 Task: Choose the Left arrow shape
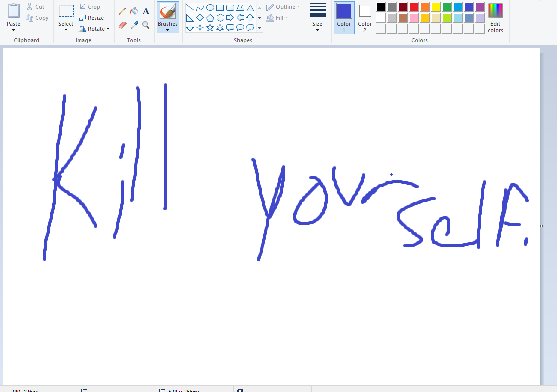point(240,18)
